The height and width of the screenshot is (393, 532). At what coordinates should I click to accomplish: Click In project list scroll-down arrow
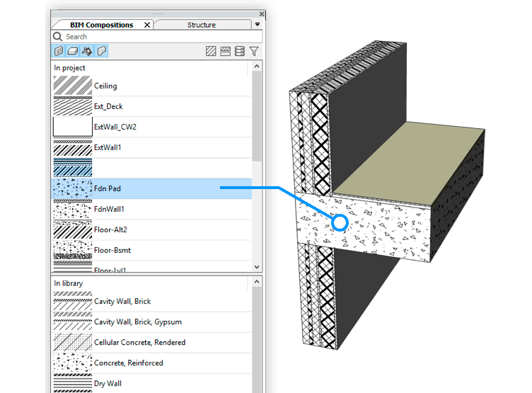tap(257, 267)
